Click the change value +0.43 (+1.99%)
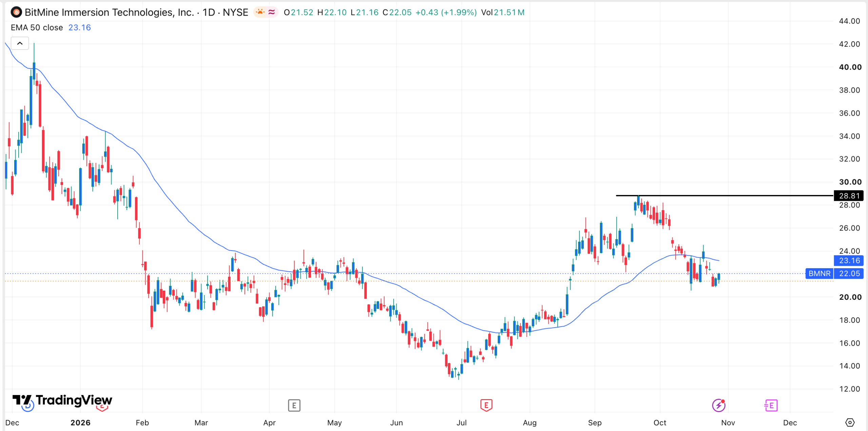 click(x=446, y=13)
